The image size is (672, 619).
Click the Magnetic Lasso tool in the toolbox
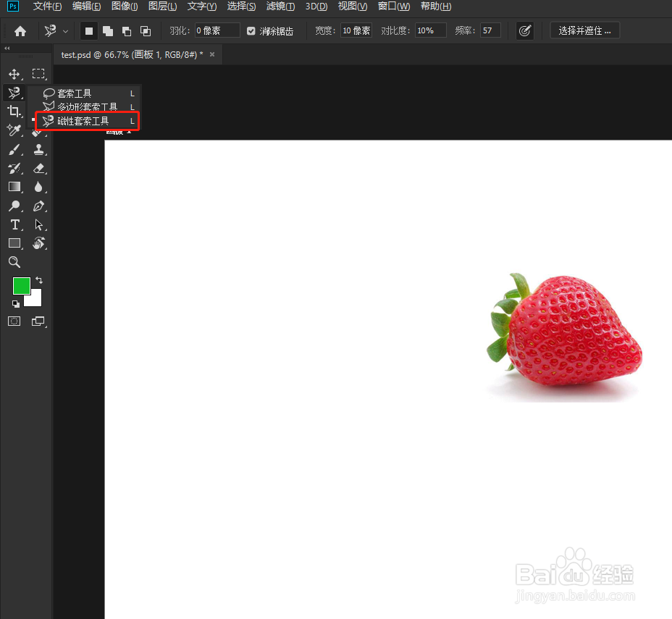pyautogui.click(x=14, y=93)
